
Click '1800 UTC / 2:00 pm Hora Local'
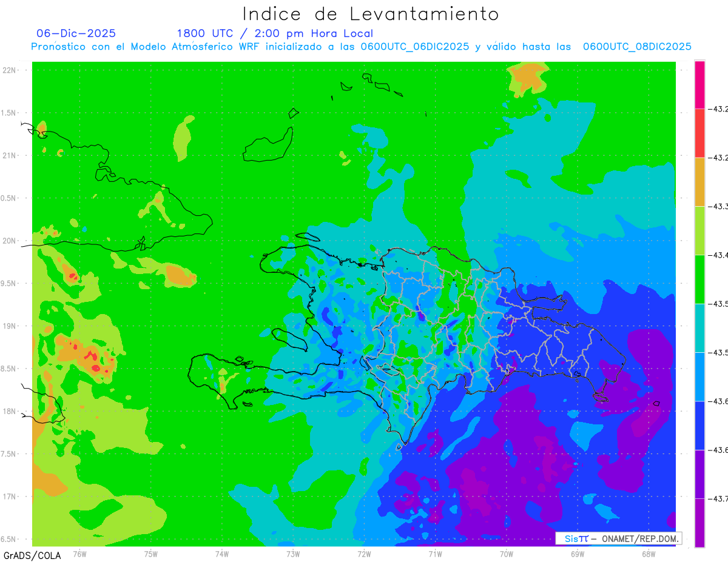pyautogui.click(x=275, y=33)
